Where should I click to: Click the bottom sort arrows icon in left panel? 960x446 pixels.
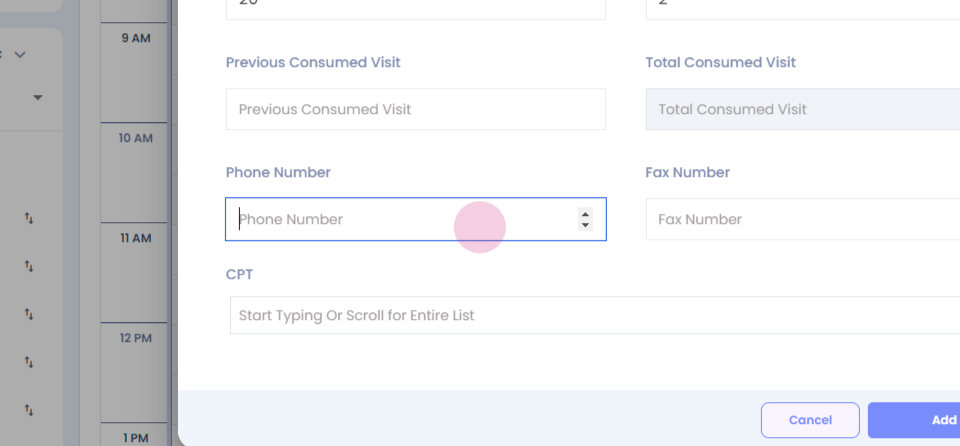pos(29,410)
